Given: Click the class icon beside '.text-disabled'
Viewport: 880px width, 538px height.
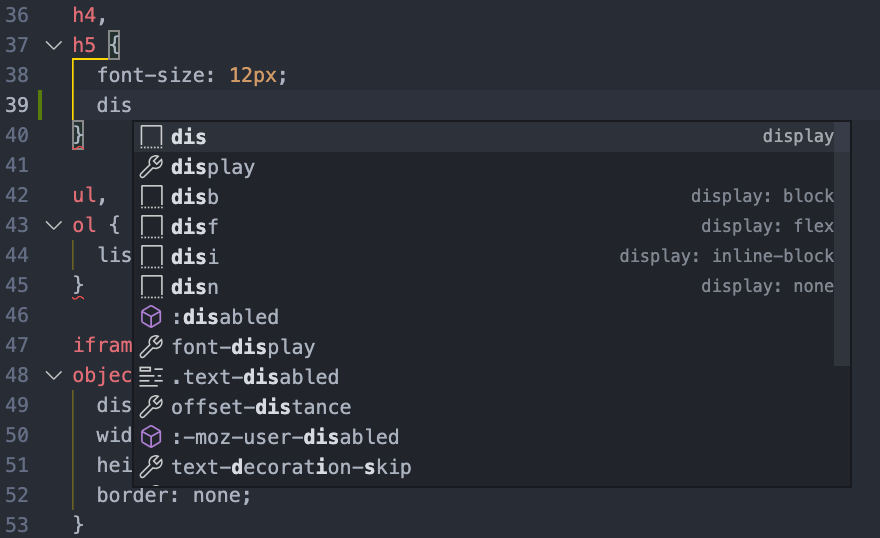Looking at the screenshot, I should [x=151, y=377].
